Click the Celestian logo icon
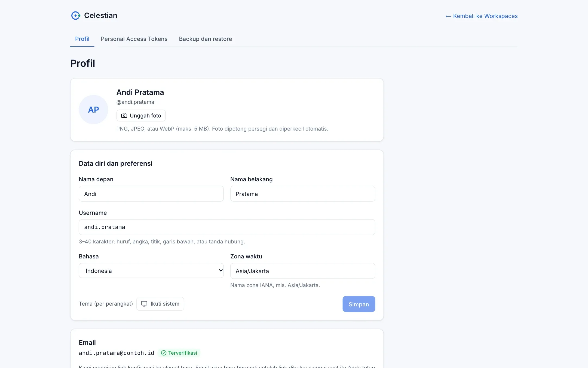 [76, 16]
